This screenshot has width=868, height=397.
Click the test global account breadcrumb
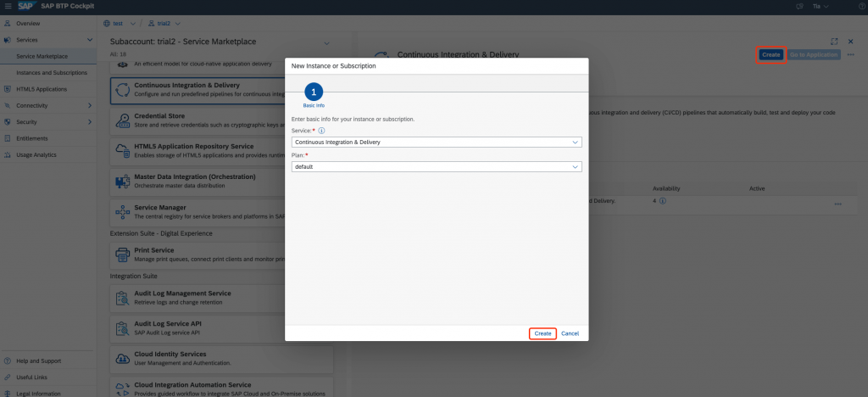[x=117, y=23]
